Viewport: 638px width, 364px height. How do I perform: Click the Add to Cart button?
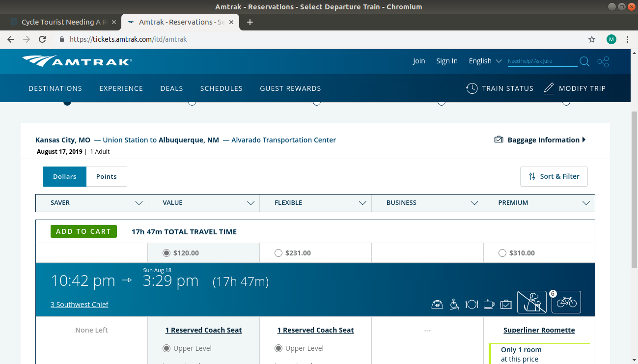[x=83, y=231]
